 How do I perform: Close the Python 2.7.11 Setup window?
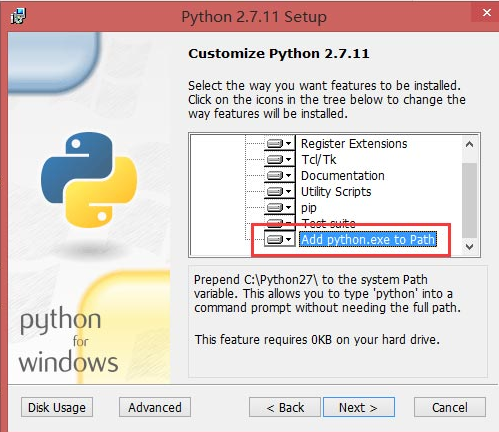[x=486, y=13]
